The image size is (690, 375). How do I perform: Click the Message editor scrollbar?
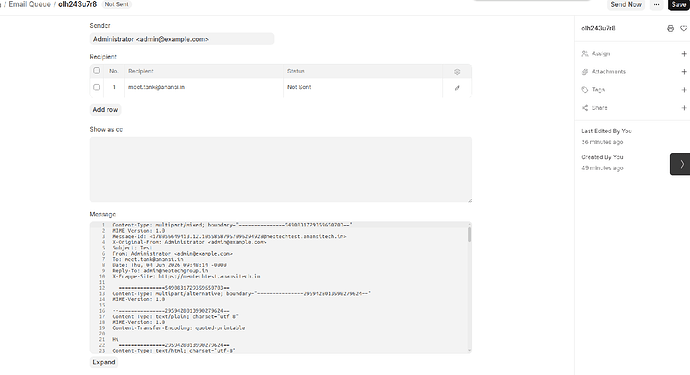(470, 234)
